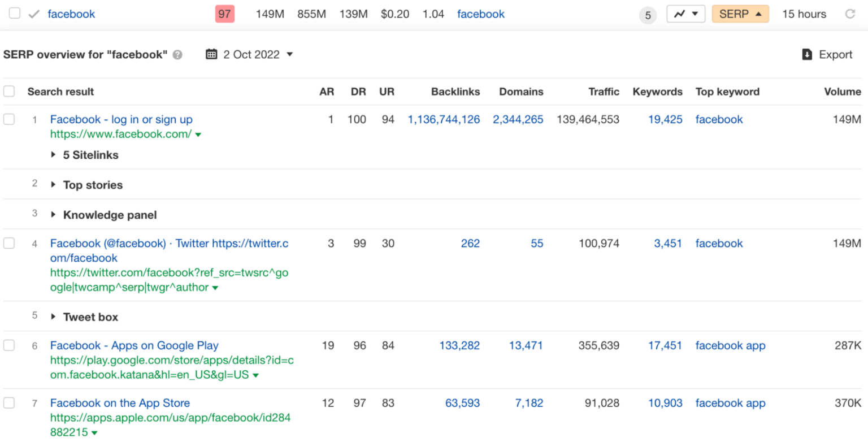868x442 pixels.
Task: Sort by the Traffic column header
Action: pos(603,92)
